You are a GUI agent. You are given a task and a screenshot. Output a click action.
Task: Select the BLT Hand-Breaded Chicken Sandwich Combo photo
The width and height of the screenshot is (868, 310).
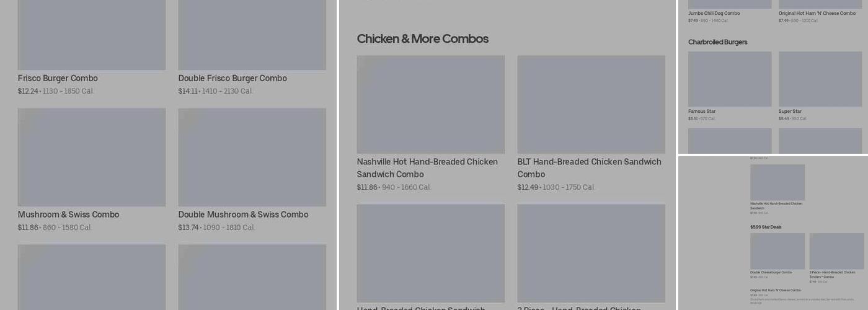[x=591, y=104]
